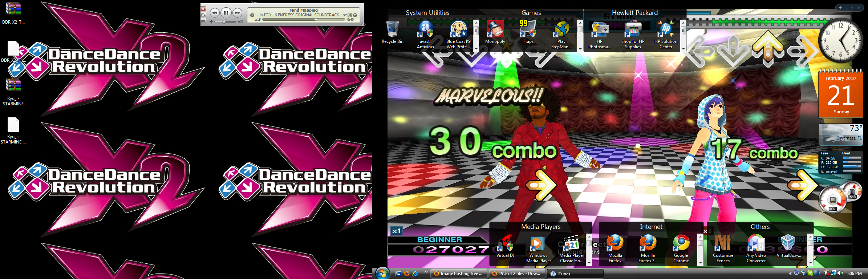Expand the Quick Launch overflow chevron
Screen dimensions: 868x279
pyautogui.click(x=426, y=271)
